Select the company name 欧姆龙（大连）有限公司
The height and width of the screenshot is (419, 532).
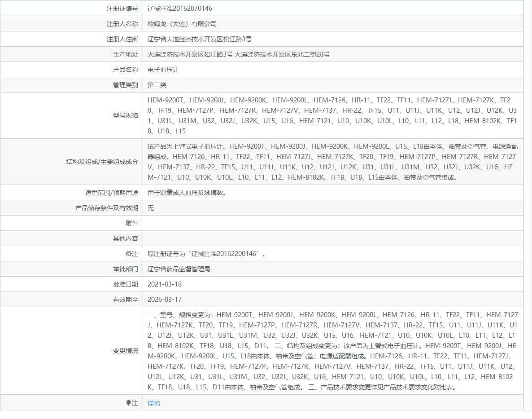tap(181, 23)
